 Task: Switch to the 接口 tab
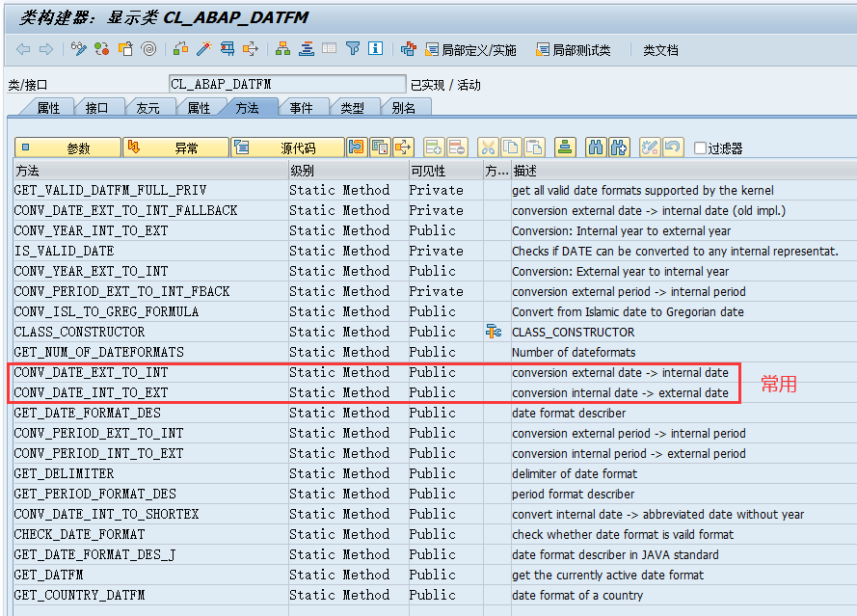click(99, 108)
